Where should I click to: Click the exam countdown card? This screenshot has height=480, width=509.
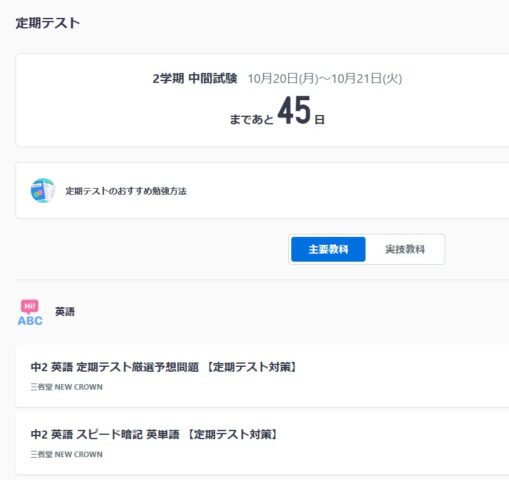(262, 100)
